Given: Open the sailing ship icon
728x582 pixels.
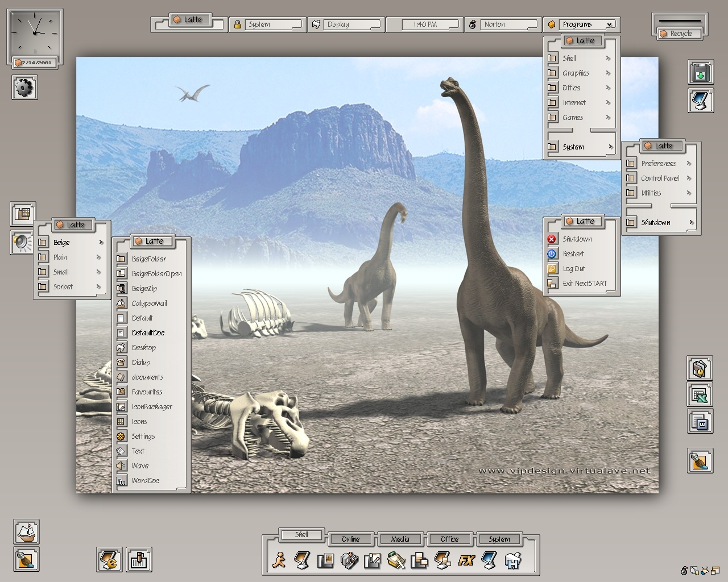Looking at the screenshot, I should point(27,532).
